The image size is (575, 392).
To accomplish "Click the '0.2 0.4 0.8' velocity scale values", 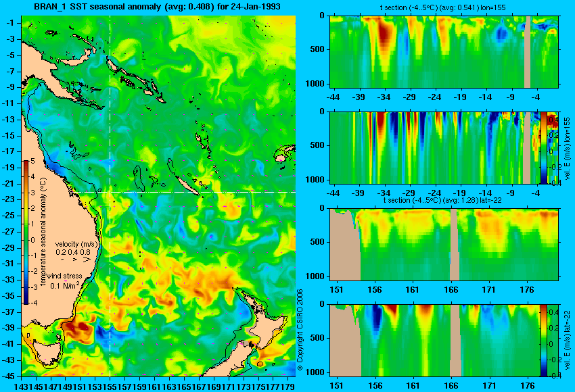I will point(73,252).
